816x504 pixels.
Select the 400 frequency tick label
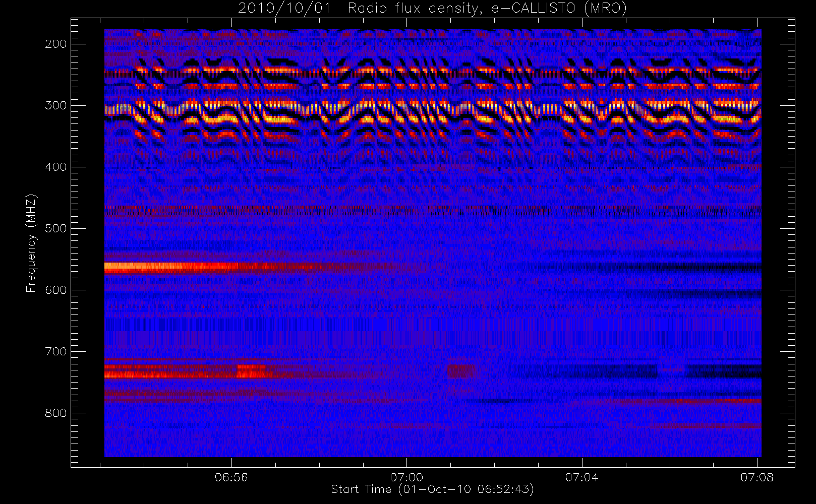pyautogui.click(x=56, y=167)
